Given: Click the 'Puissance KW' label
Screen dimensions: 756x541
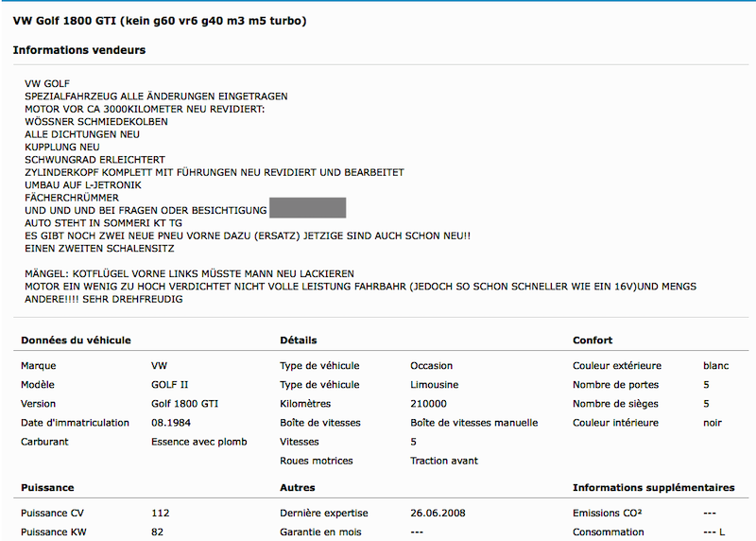Looking at the screenshot, I should tap(54, 532).
